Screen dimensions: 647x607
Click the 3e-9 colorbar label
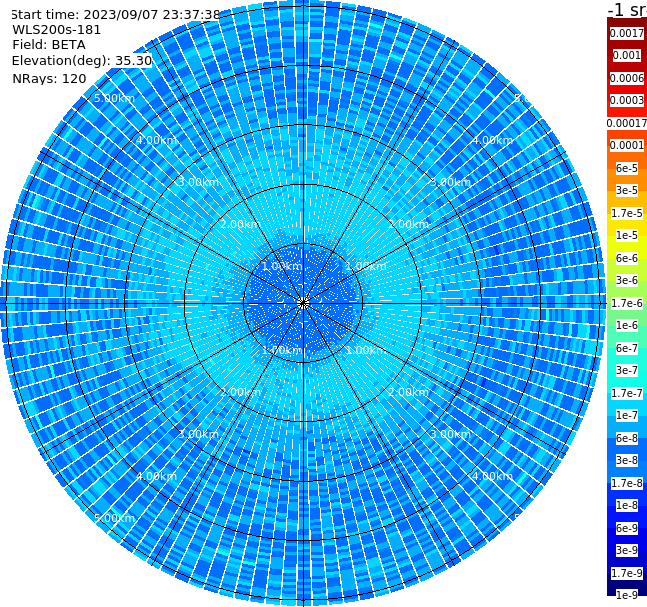coord(627,550)
